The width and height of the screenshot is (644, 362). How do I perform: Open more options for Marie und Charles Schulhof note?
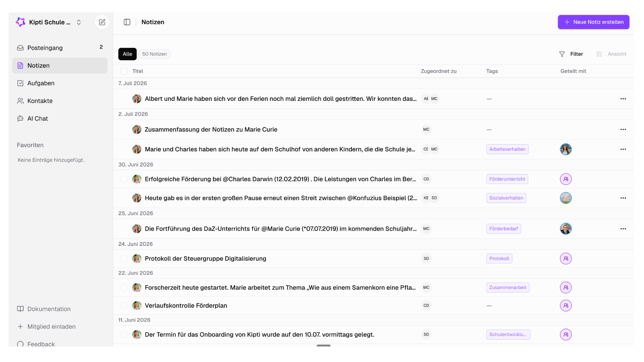[x=623, y=149]
